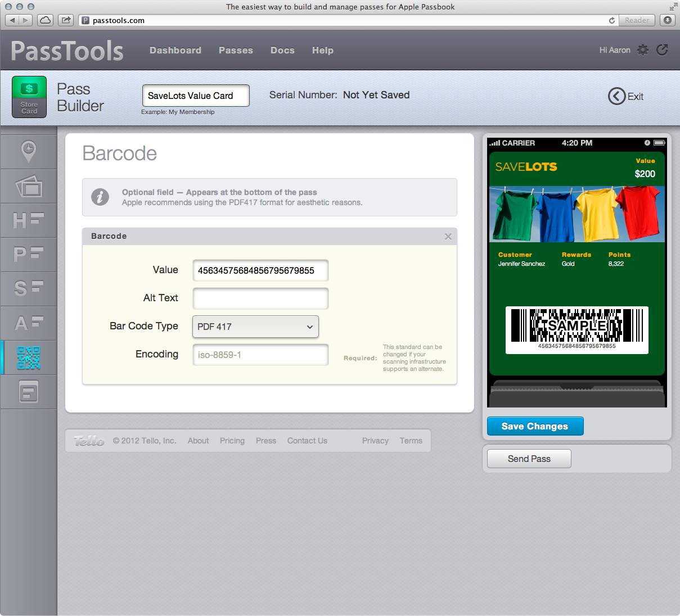Go to the Dashboard menu
680x616 pixels.
tap(175, 50)
